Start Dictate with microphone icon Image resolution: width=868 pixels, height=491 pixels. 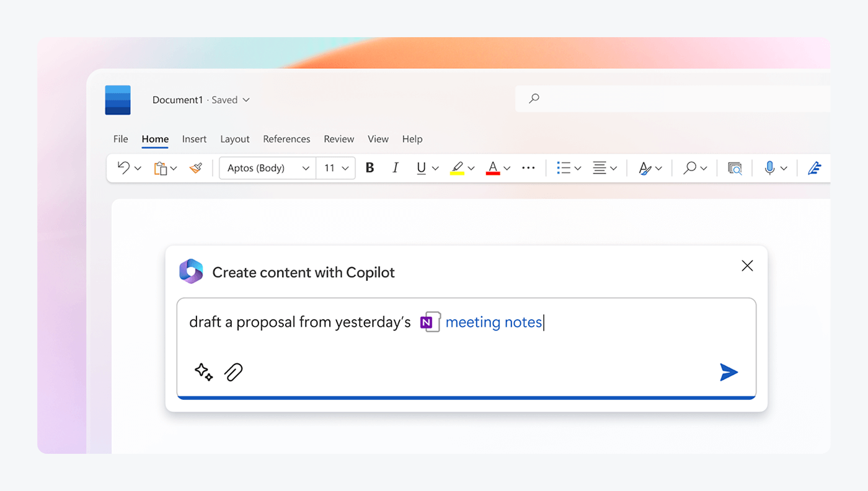tap(769, 168)
